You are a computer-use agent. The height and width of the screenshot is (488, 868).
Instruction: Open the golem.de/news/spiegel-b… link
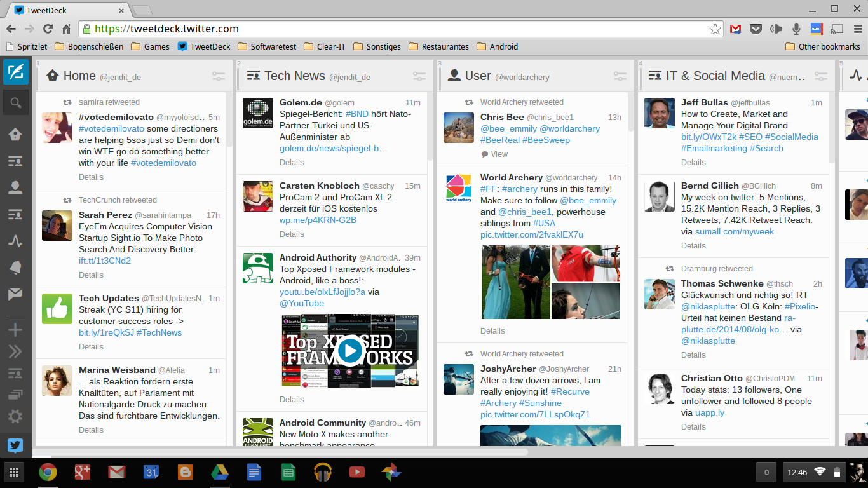pos(333,149)
